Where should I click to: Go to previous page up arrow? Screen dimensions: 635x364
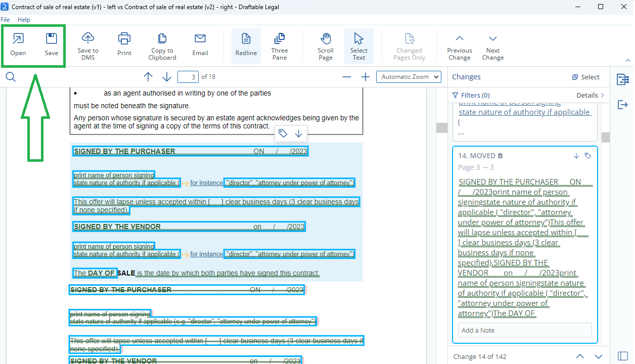[x=148, y=77]
